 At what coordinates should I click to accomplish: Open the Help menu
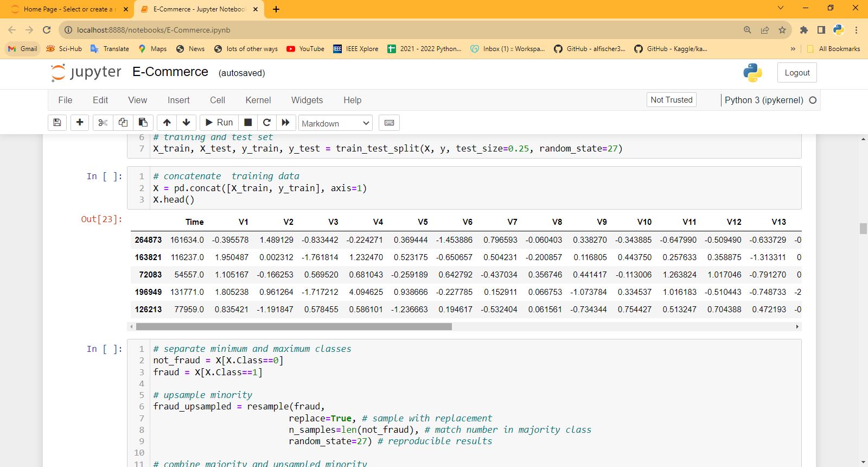352,100
